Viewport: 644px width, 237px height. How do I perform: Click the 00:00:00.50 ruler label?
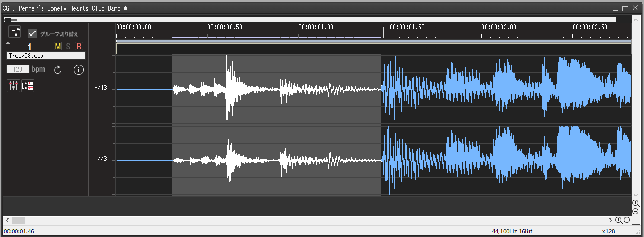click(x=225, y=27)
